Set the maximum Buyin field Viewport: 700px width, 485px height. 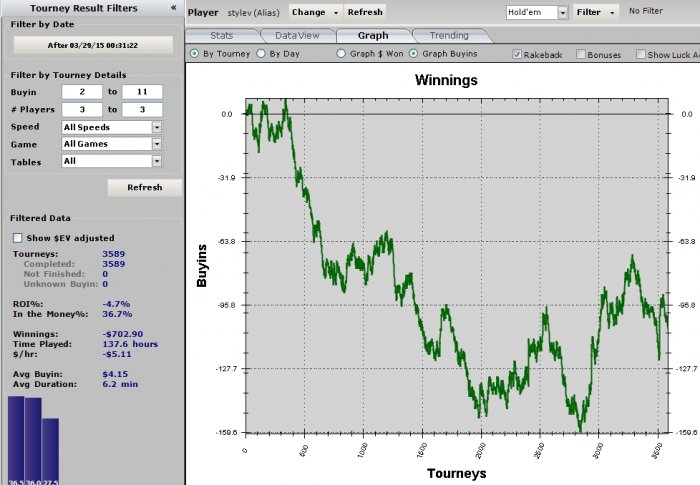(x=142, y=92)
